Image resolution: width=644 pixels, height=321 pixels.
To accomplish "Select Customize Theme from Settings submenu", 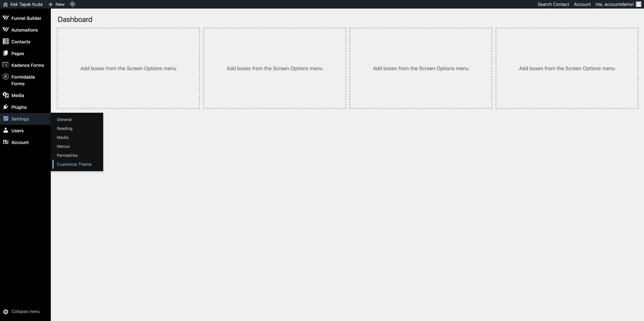I will point(74,164).
